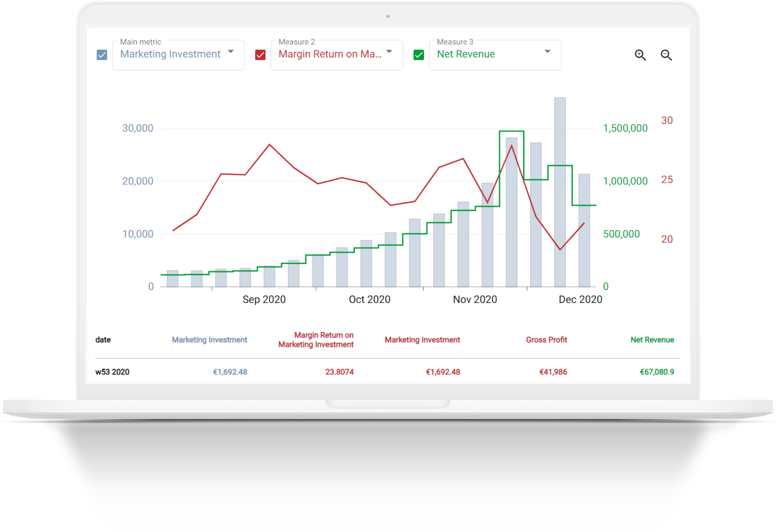Click Margin Return on Marketing Investment header
This screenshot has height=532, width=776.
coord(316,340)
